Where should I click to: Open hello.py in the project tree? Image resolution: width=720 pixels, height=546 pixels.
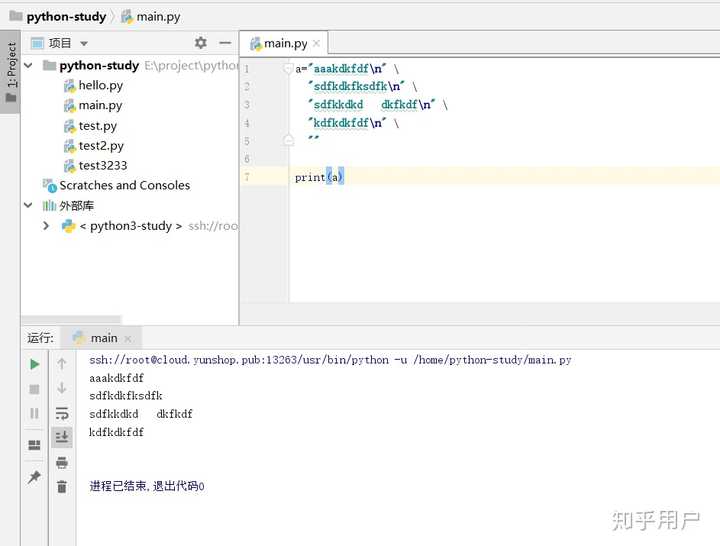click(x=101, y=85)
